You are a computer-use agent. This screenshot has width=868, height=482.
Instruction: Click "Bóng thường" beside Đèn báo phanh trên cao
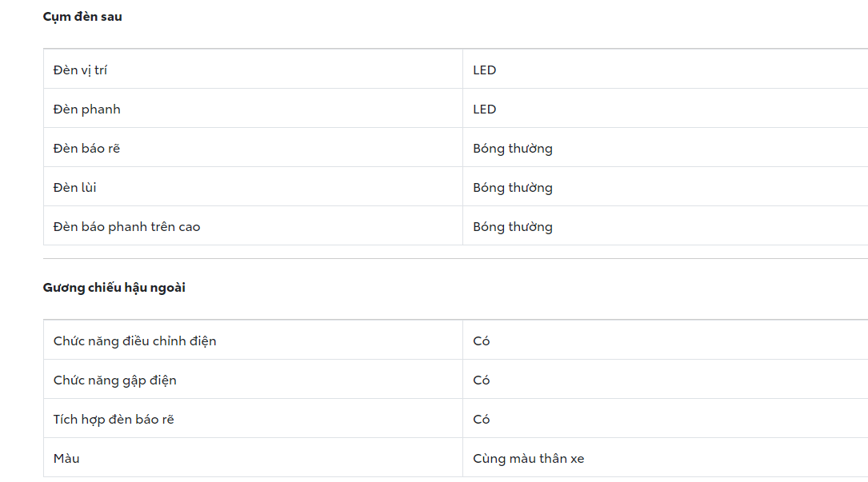(x=512, y=227)
